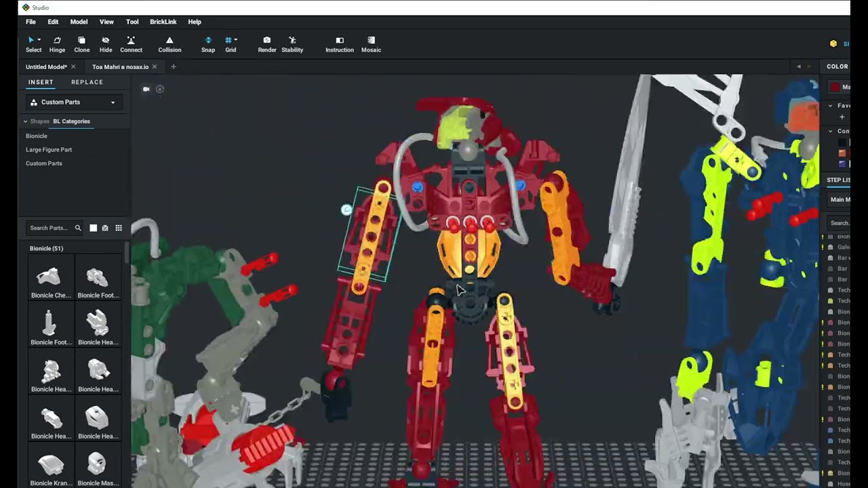Click the parts list scrollbar

click(x=127, y=252)
